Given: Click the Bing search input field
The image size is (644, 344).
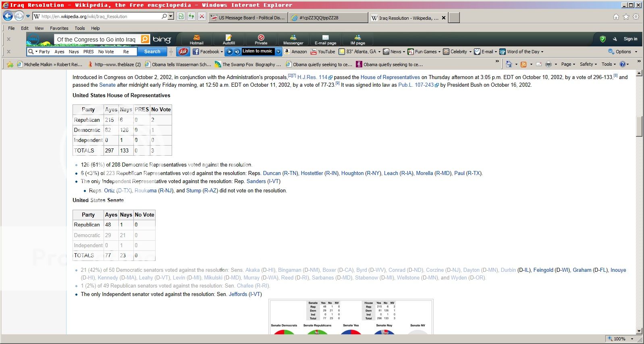Looking at the screenshot, I should pyautogui.click(x=97, y=40).
